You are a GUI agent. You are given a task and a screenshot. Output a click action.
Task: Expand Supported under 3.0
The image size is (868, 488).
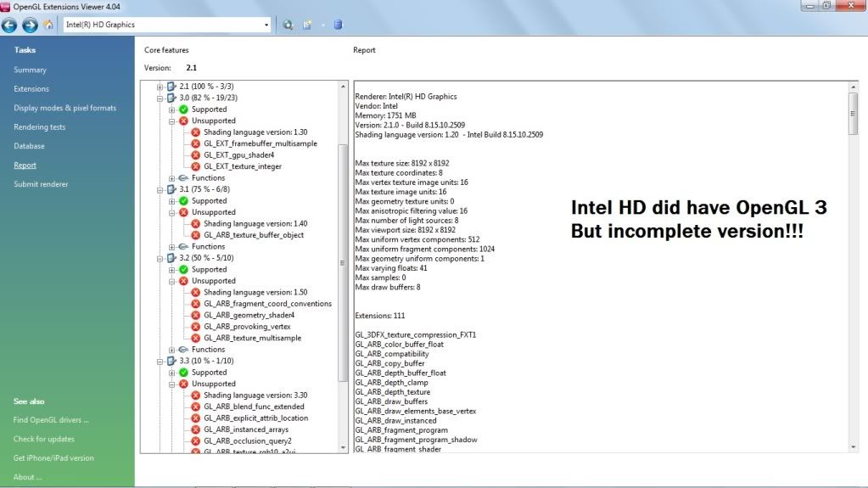(x=171, y=109)
